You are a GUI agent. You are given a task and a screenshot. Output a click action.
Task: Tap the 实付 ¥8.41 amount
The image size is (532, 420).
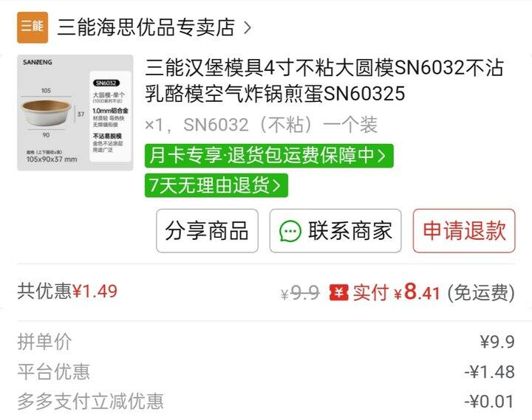click(397, 292)
